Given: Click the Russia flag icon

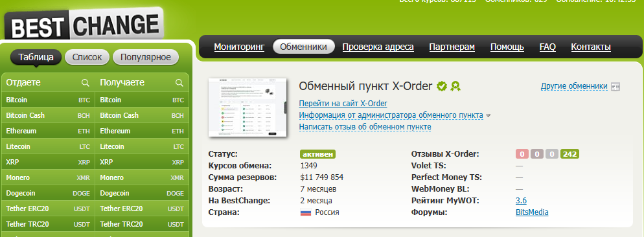Looking at the screenshot, I should 306,213.
